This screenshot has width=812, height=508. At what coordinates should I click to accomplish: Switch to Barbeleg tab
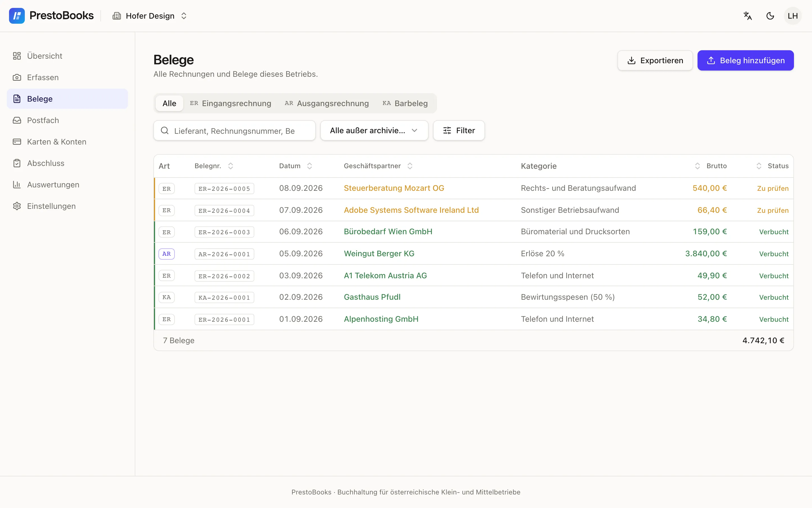coord(405,104)
